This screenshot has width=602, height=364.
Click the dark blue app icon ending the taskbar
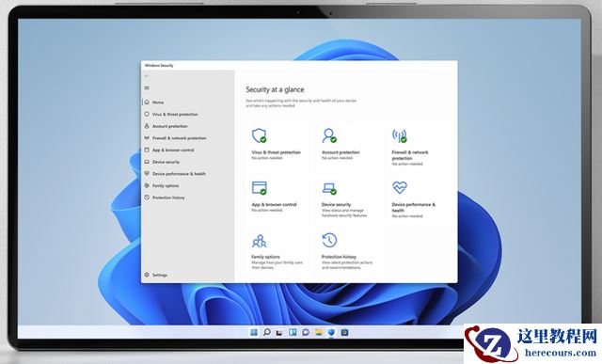point(345,332)
